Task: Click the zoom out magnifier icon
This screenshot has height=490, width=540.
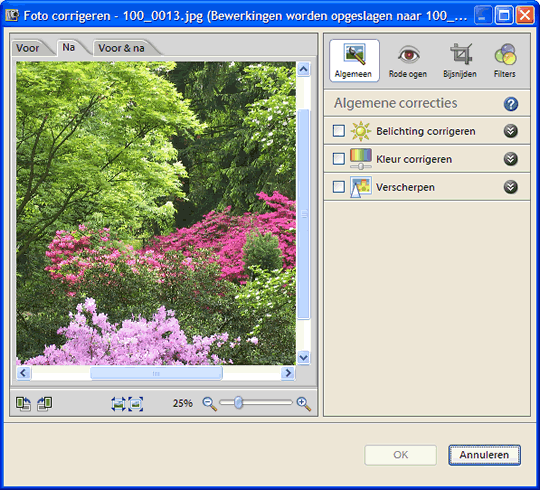Action: click(209, 404)
